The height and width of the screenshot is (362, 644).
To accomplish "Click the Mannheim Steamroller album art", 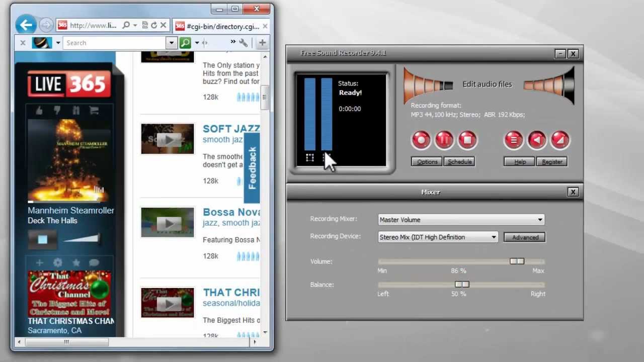I will (x=69, y=161).
